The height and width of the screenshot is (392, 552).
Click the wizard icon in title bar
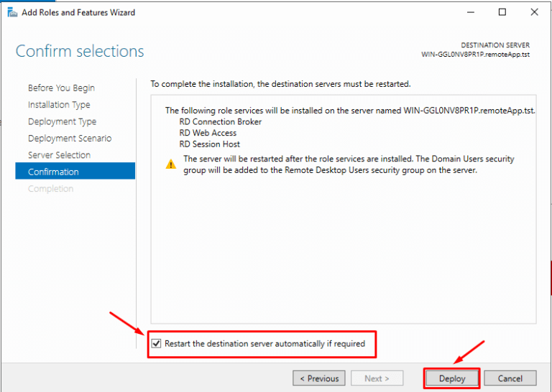coord(11,12)
